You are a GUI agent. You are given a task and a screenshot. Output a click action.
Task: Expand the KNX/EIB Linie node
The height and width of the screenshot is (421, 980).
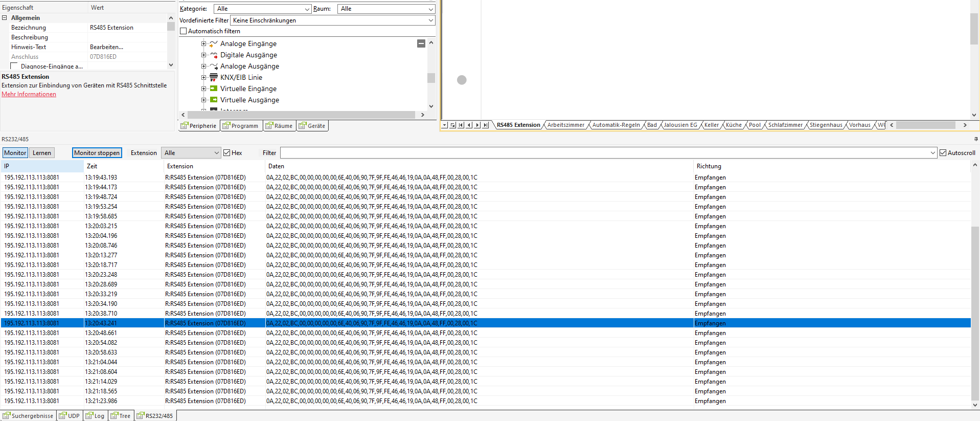tap(203, 77)
